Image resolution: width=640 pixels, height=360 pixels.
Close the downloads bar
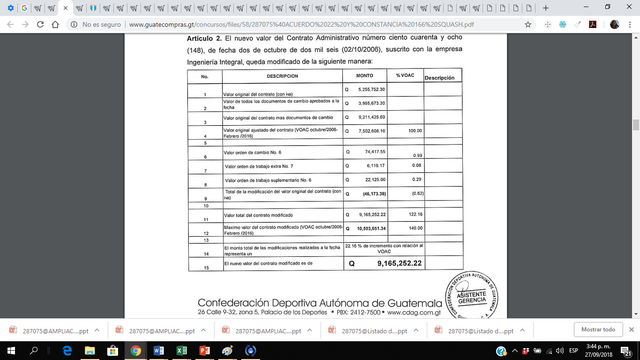(x=631, y=329)
